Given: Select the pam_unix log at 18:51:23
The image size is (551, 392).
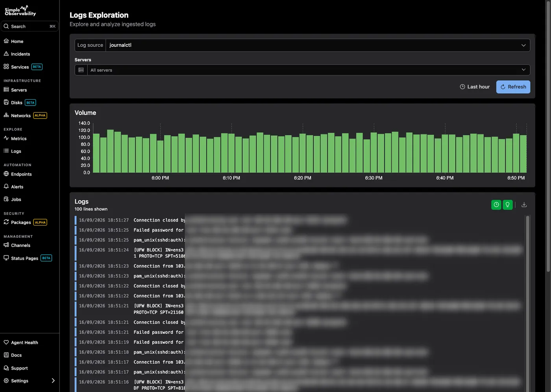Looking at the screenshot, I should pyautogui.click(x=299, y=276).
